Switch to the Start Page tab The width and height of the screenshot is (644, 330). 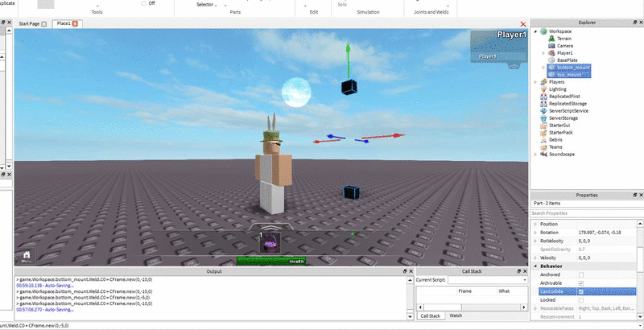pos(29,24)
